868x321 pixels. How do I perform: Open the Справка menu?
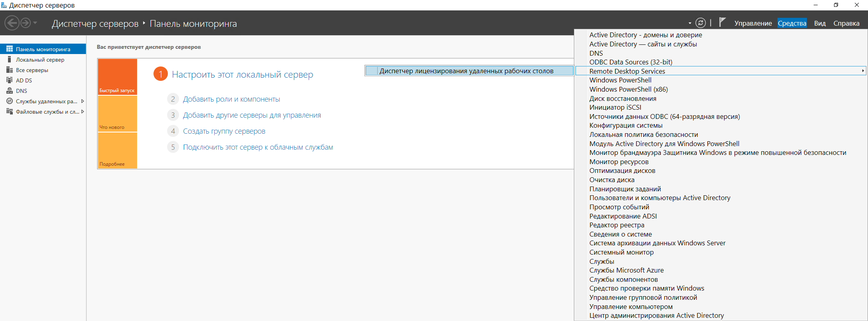846,23
